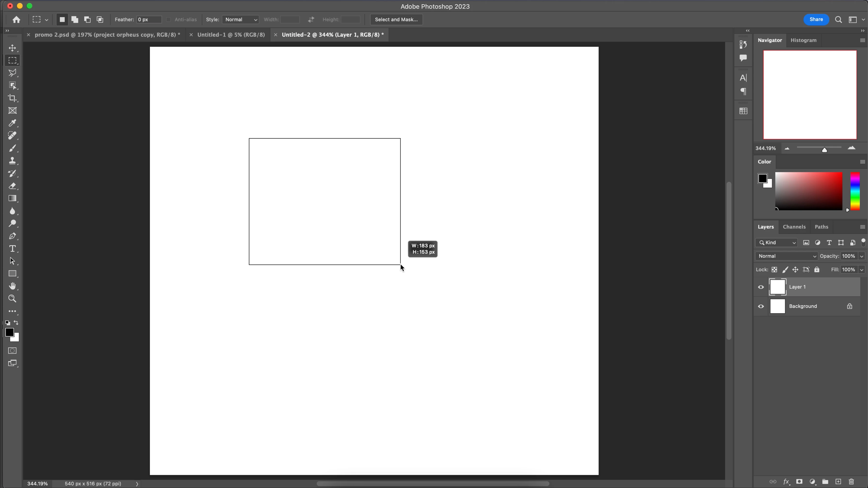Select the Hand tool
The width and height of the screenshot is (868, 488).
[x=12, y=286]
